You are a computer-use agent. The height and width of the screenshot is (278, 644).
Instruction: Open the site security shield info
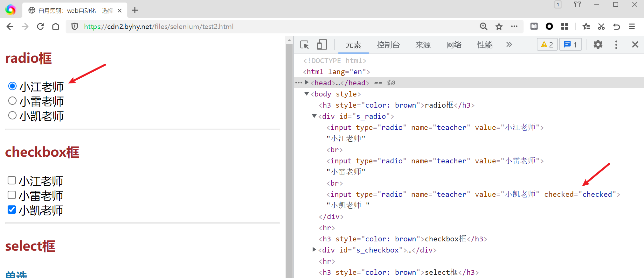click(x=75, y=26)
